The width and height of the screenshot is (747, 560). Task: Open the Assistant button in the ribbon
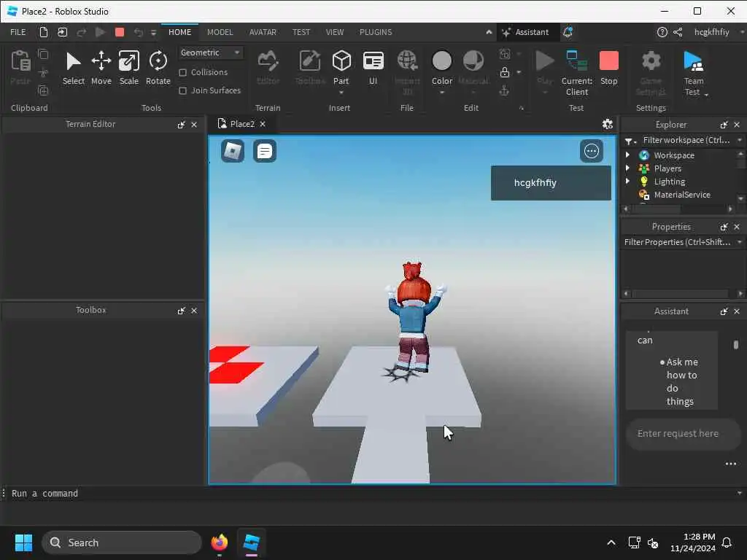point(525,32)
